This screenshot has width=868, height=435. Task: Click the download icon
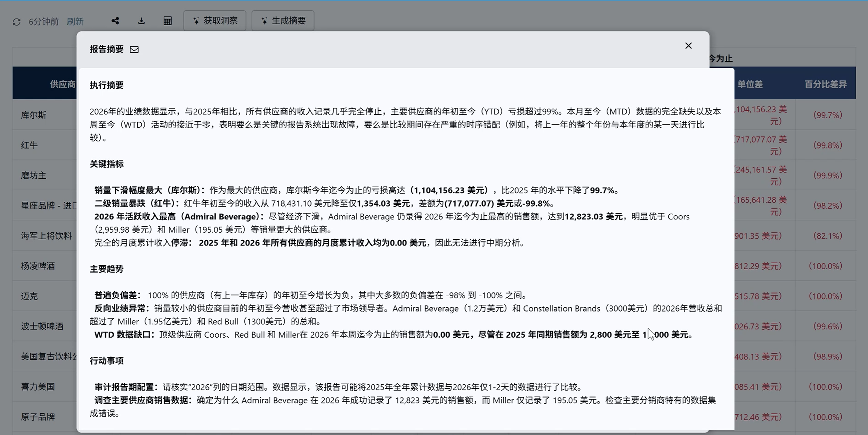(141, 21)
